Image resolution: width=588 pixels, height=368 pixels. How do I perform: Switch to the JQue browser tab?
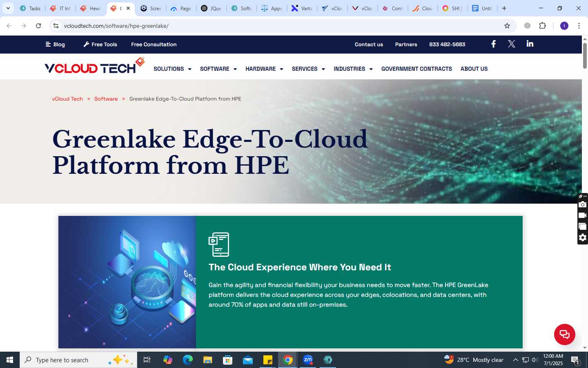point(212,8)
